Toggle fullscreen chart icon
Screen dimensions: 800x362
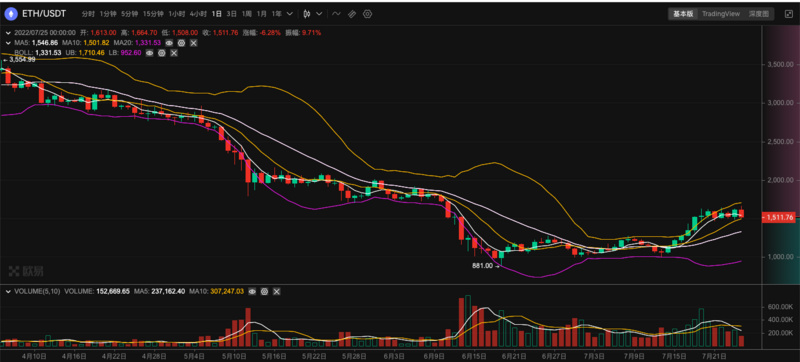click(x=788, y=14)
